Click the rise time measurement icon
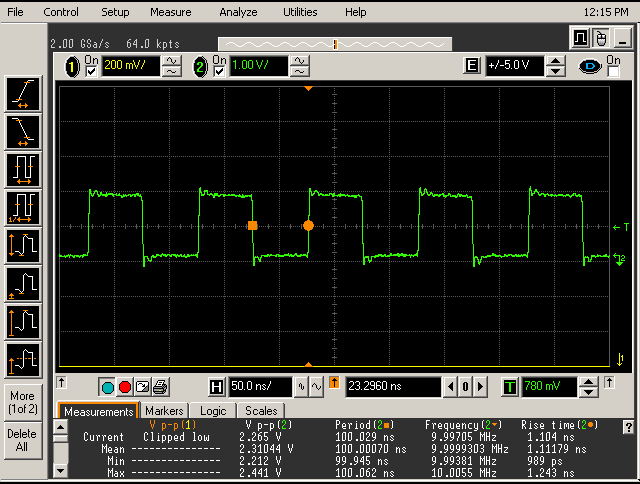 coord(23,93)
